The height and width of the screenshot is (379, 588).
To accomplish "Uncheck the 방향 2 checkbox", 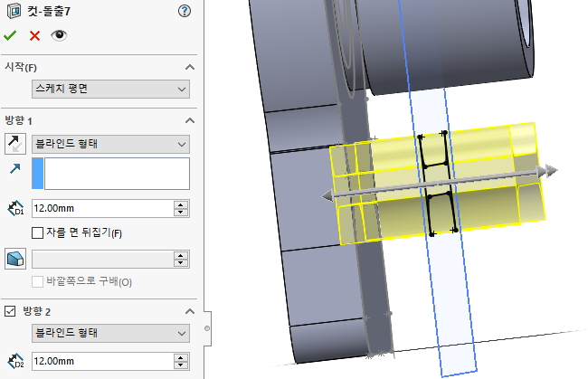I will click(x=10, y=311).
